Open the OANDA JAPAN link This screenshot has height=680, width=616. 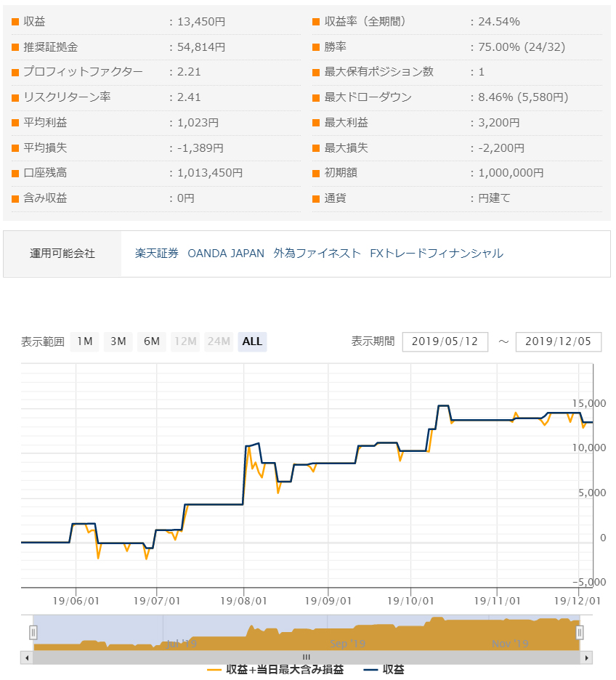226,254
